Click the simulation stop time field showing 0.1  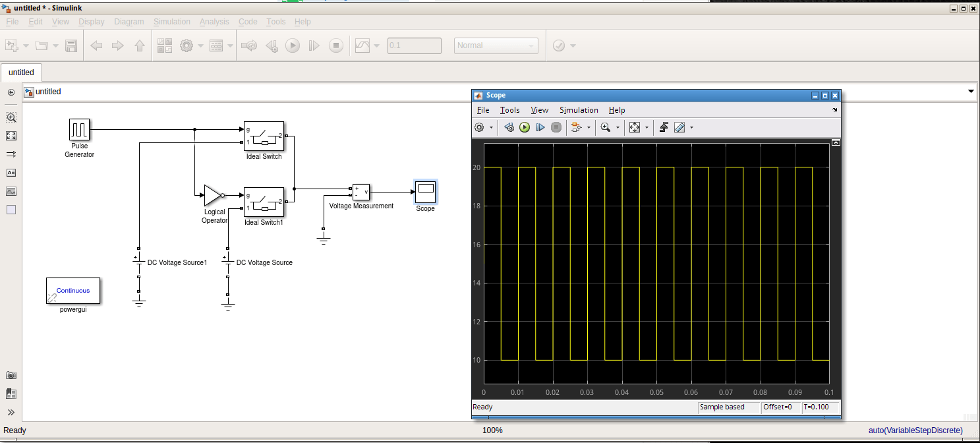[414, 45]
